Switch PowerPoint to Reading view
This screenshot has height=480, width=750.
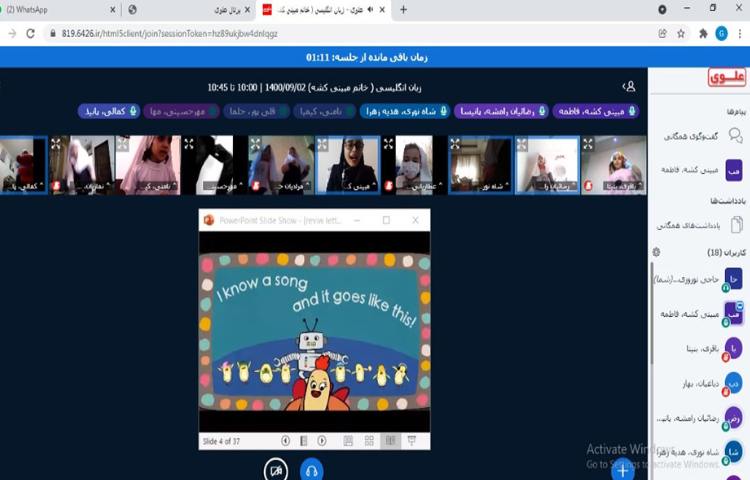[x=390, y=441]
